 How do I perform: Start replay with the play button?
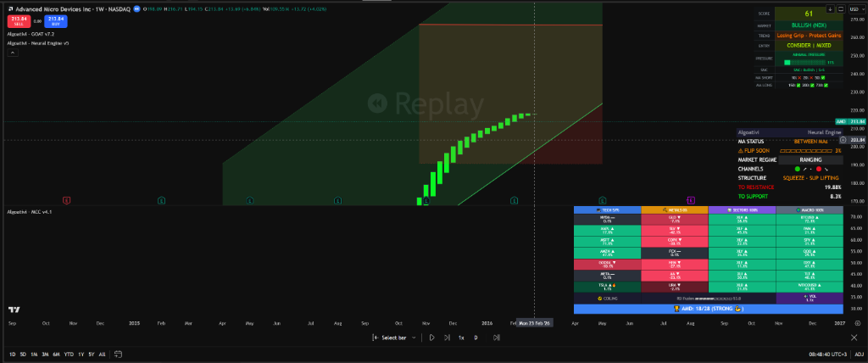coord(431,338)
